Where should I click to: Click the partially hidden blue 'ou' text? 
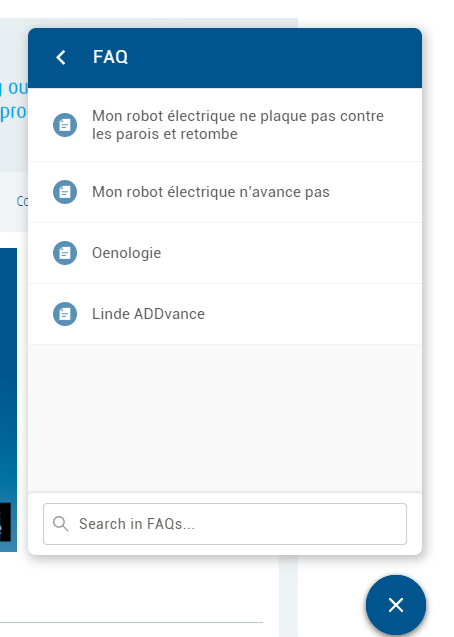tap(16, 88)
